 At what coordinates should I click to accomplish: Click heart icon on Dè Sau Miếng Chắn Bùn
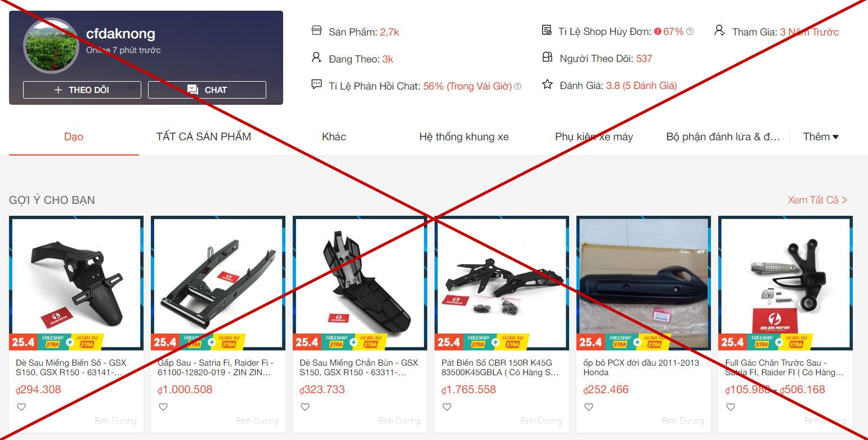pos(305,407)
